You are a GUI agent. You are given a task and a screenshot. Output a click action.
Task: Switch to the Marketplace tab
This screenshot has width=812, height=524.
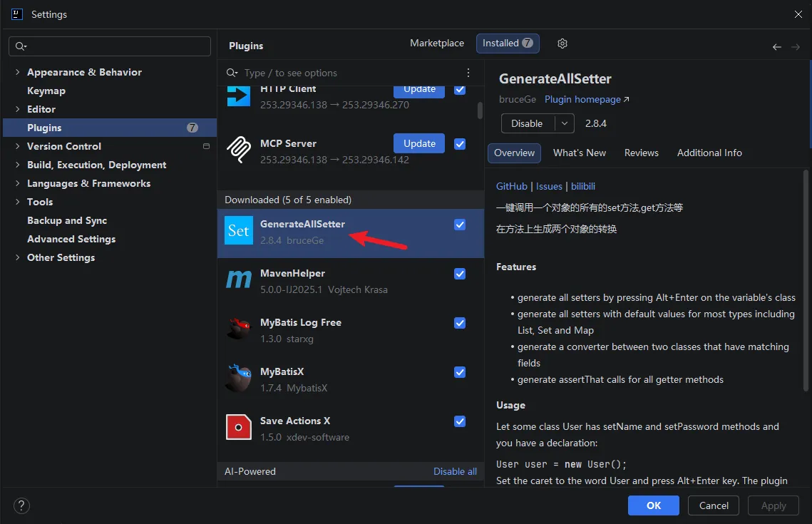(437, 43)
